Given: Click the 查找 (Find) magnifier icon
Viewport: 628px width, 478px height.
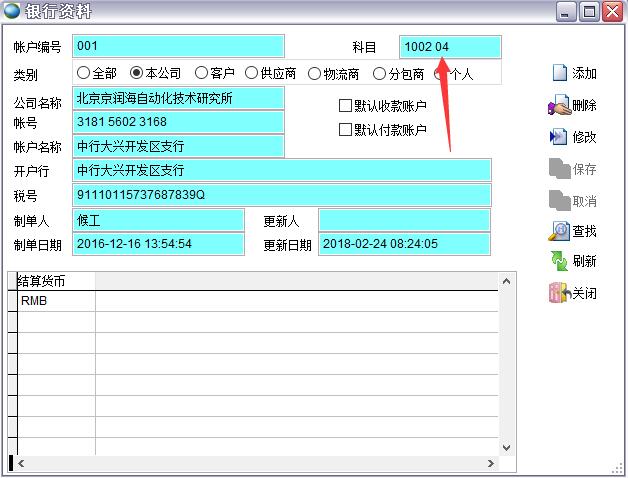Looking at the screenshot, I should point(559,231).
